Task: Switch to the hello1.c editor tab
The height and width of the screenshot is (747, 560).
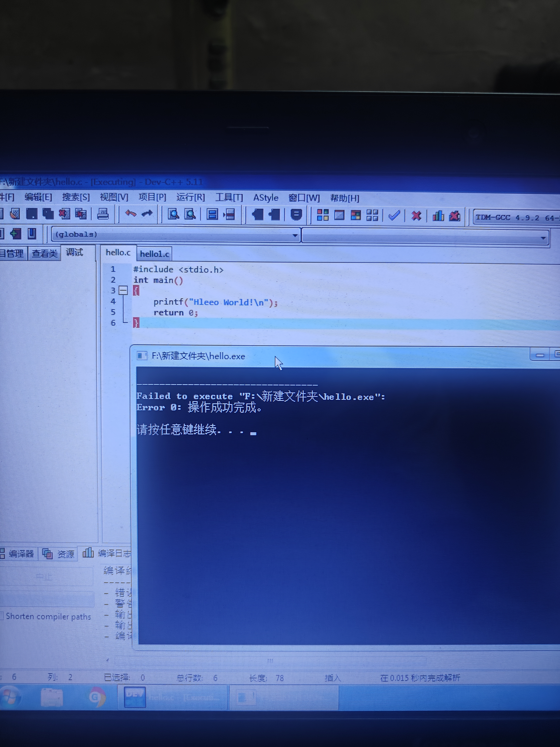Action: (155, 254)
